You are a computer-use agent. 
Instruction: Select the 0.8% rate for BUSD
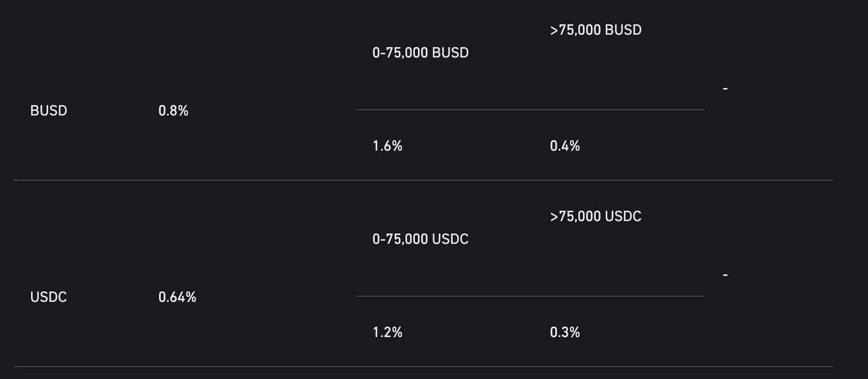(x=173, y=111)
